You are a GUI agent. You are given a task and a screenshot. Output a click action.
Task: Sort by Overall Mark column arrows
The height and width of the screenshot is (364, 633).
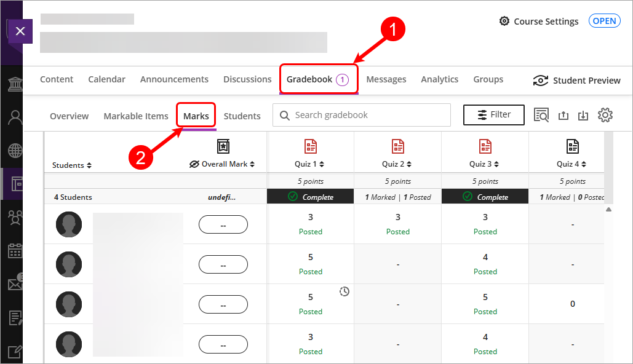point(252,164)
